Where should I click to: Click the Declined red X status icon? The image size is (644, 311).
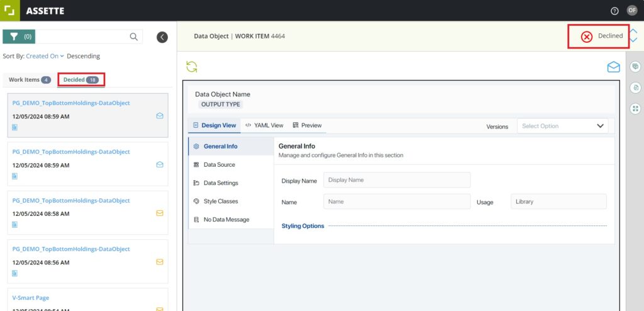tap(587, 37)
